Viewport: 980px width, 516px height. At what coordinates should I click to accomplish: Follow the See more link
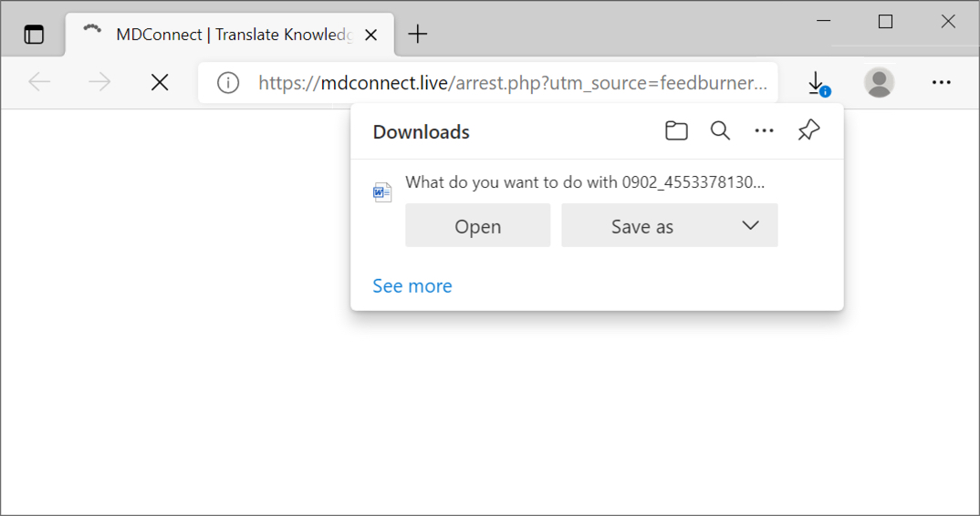click(412, 285)
